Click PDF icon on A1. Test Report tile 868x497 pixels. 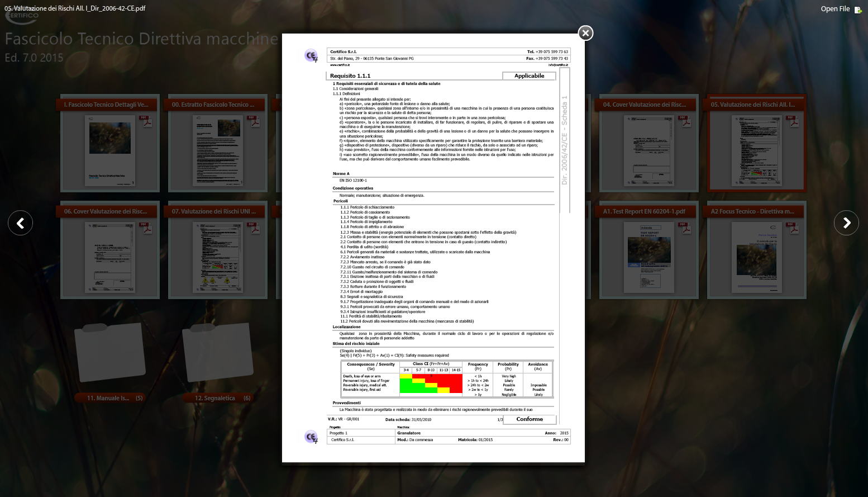685,228
